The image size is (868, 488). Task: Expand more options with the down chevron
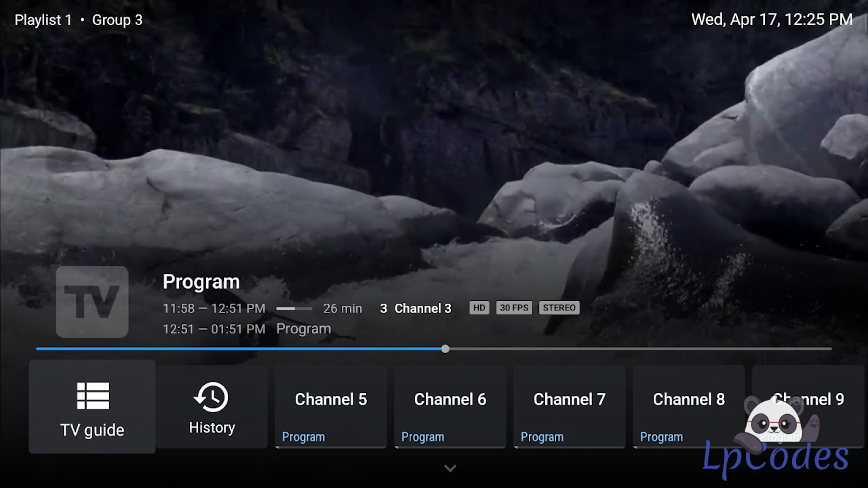point(450,468)
